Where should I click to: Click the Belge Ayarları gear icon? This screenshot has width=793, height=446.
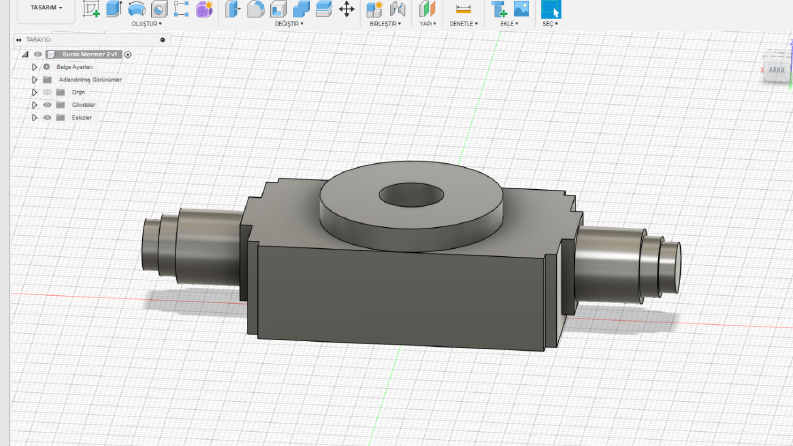pyautogui.click(x=47, y=67)
